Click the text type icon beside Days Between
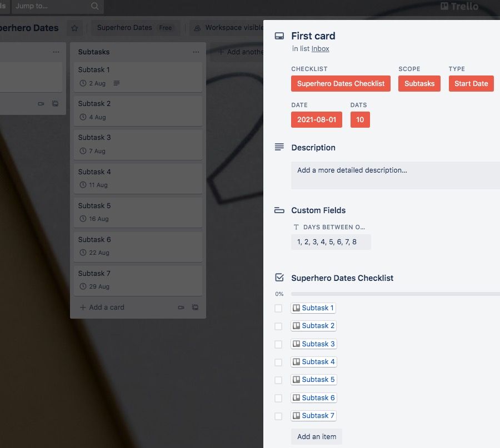This screenshot has height=448, width=500. tap(296, 227)
